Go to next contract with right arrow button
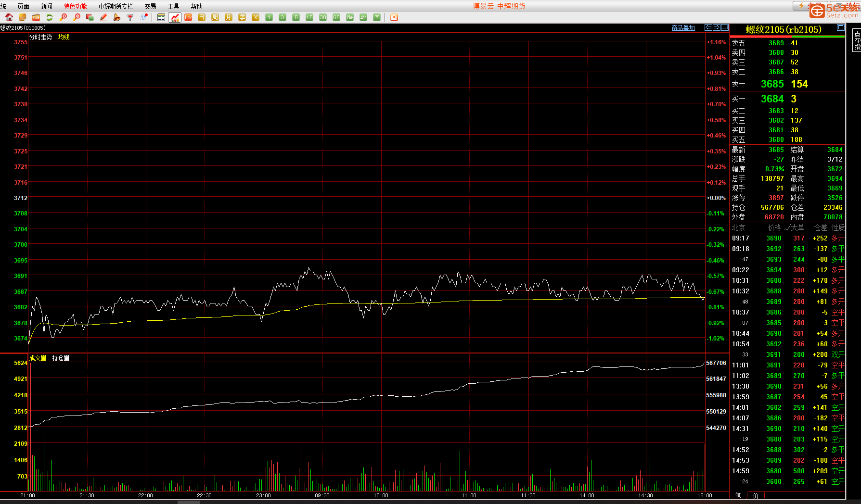 (717, 27)
